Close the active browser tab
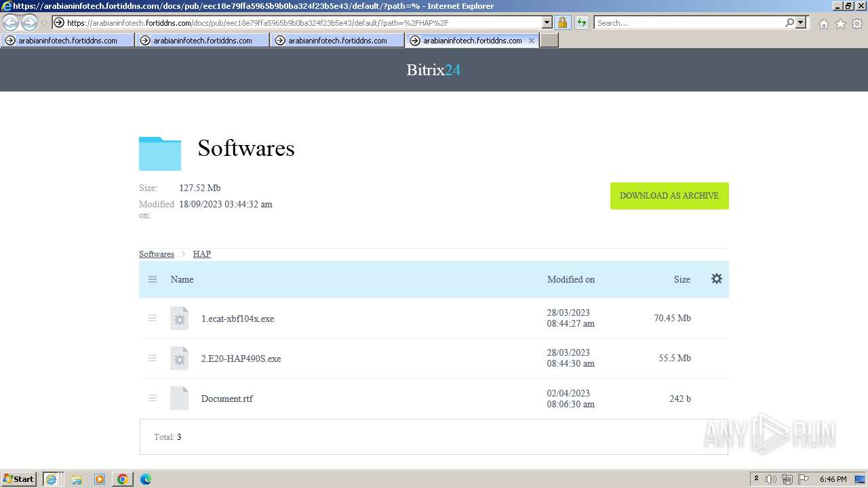868x488 pixels. (x=532, y=41)
